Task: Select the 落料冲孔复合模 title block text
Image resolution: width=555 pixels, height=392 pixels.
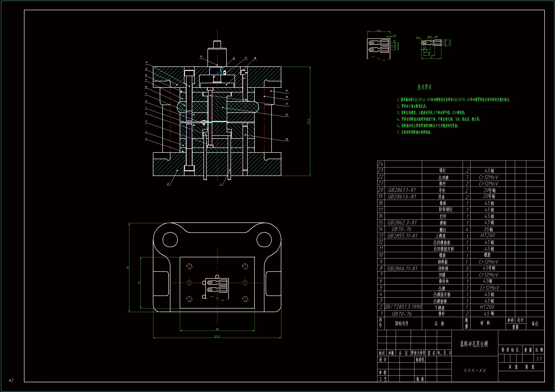Action: 474,344
